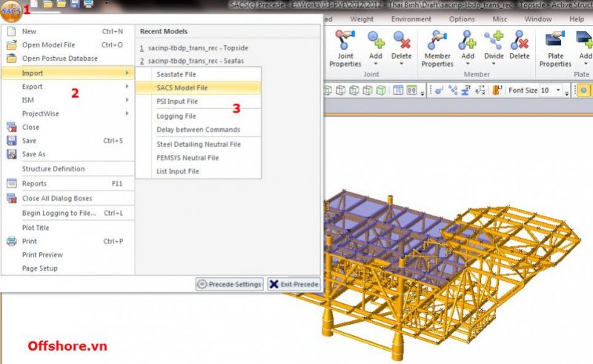Select SACS Model File in Import submenu
Viewport: 593px width, 364px height.
(x=198, y=87)
